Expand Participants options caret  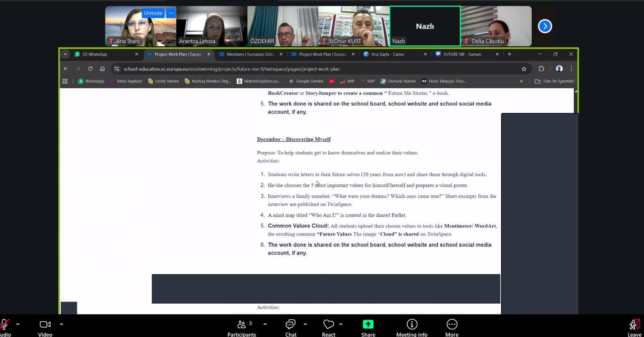tap(265, 324)
